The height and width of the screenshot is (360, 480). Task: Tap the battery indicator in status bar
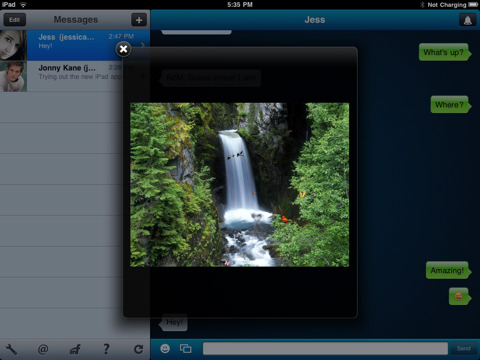pos(473,5)
